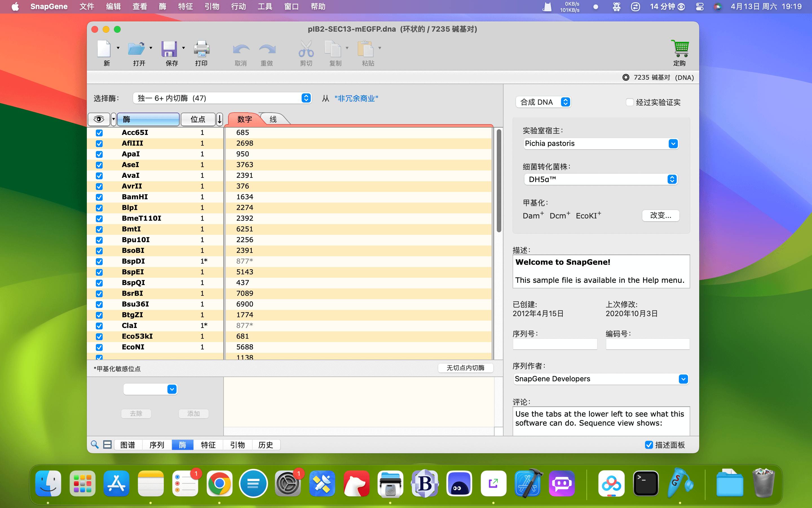Viewport: 812px width, 508px height.
Task: Open Google Chrome from the dock
Action: click(219, 483)
